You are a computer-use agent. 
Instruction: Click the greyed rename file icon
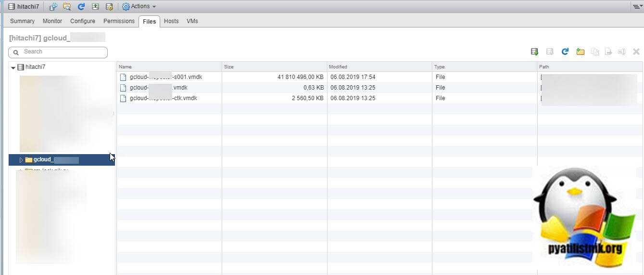click(621, 52)
